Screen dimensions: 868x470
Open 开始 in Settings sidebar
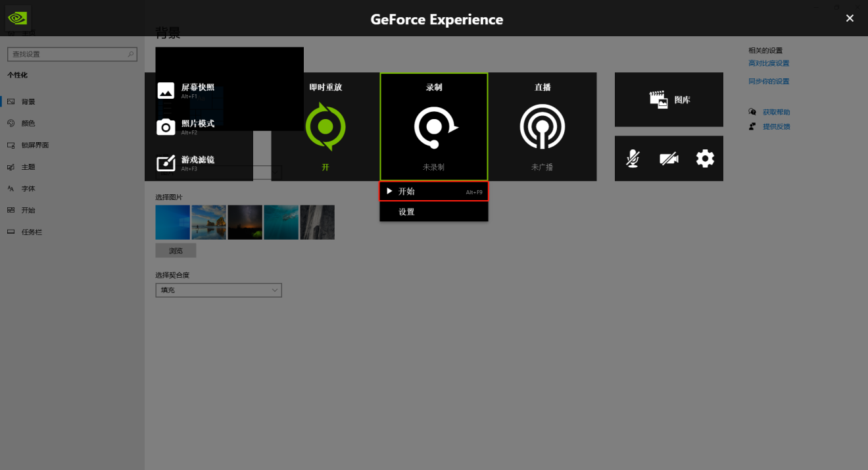(x=72, y=210)
